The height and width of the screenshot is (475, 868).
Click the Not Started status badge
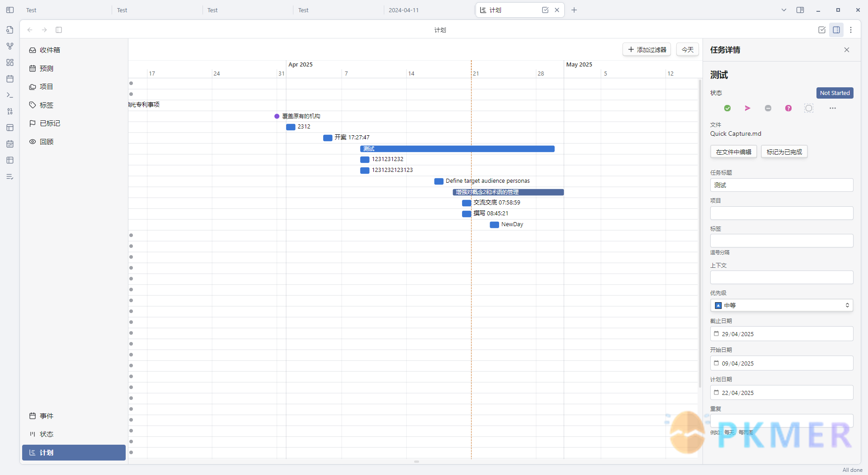[835, 93]
